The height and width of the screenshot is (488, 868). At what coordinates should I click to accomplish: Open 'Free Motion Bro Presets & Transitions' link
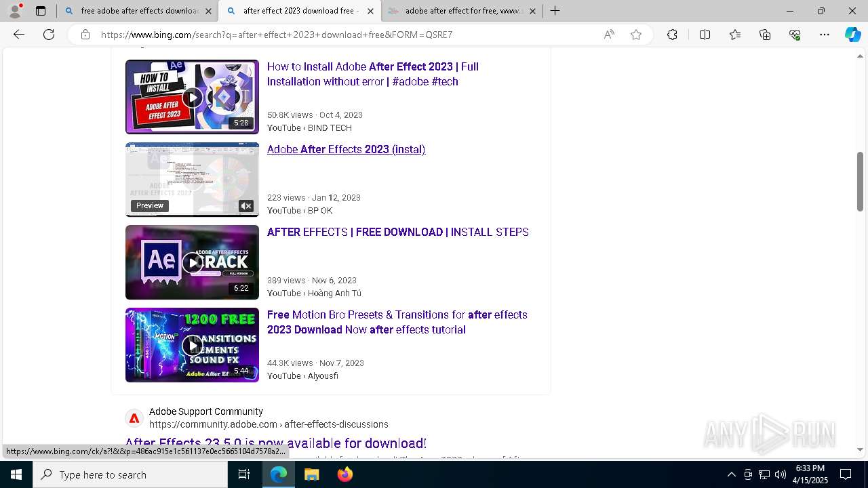(x=397, y=322)
